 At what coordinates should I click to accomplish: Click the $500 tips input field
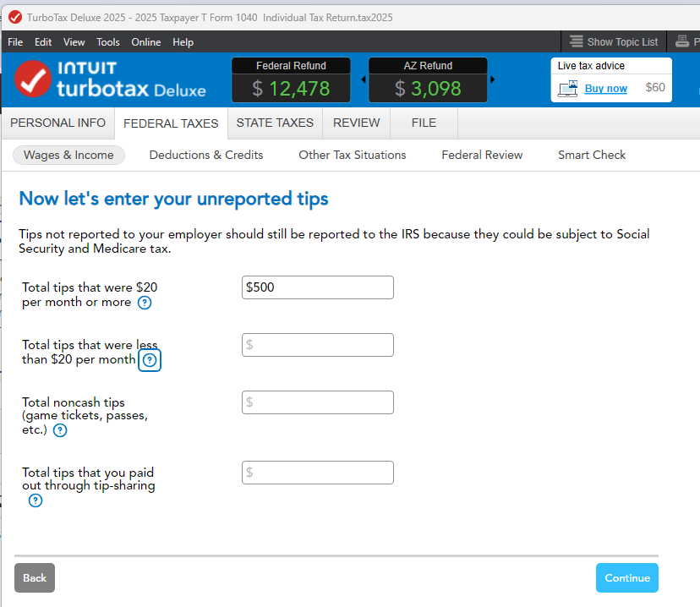point(318,287)
